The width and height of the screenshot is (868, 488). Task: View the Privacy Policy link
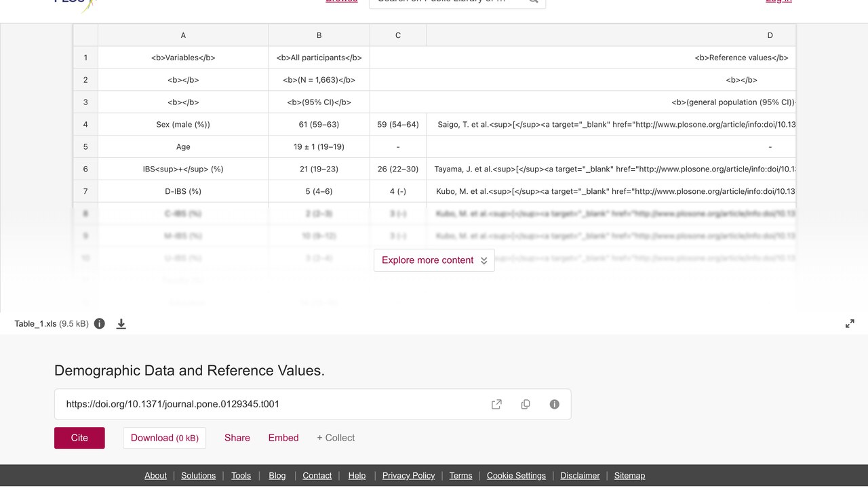pos(408,476)
